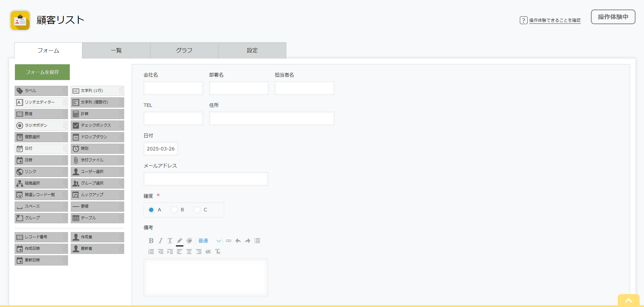The height and width of the screenshot is (307, 644).
Task: Open the 設定 tab
Action: 252,50
